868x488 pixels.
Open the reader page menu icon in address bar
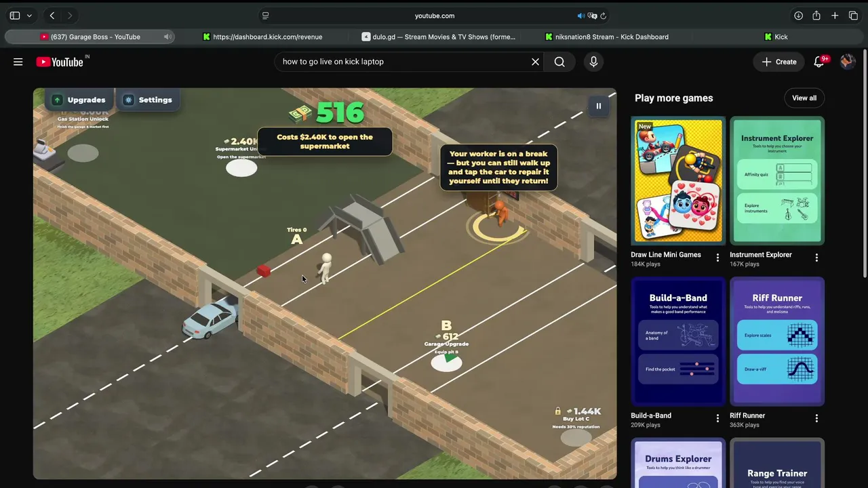pyautogui.click(x=266, y=16)
